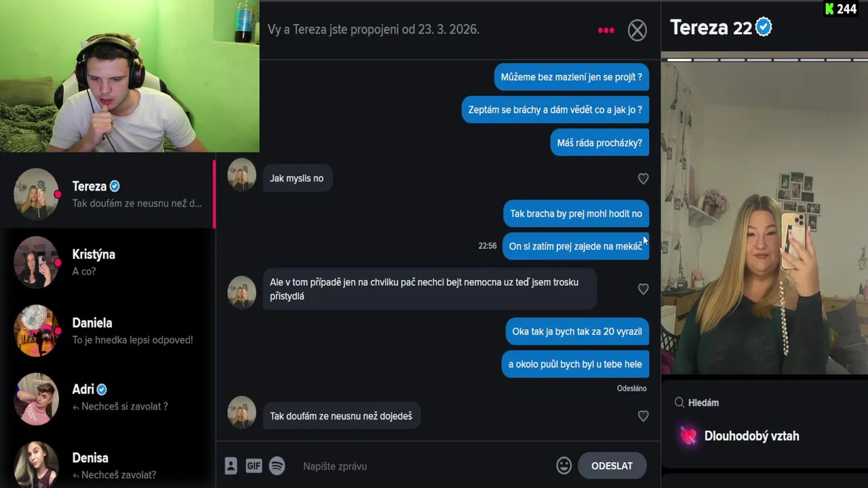Image resolution: width=868 pixels, height=488 pixels.
Task: Like the "Jak myslis no" message
Action: (x=643, y=178)
